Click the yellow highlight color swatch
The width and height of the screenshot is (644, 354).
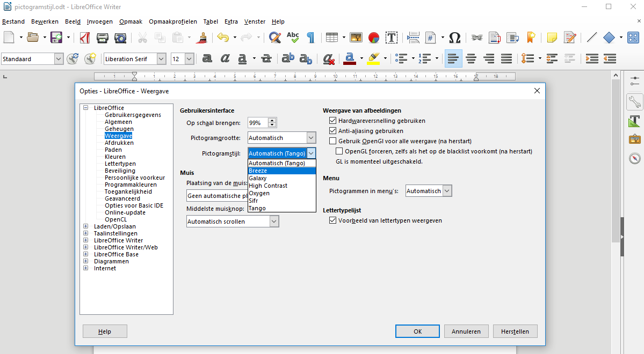pos(374,58)
